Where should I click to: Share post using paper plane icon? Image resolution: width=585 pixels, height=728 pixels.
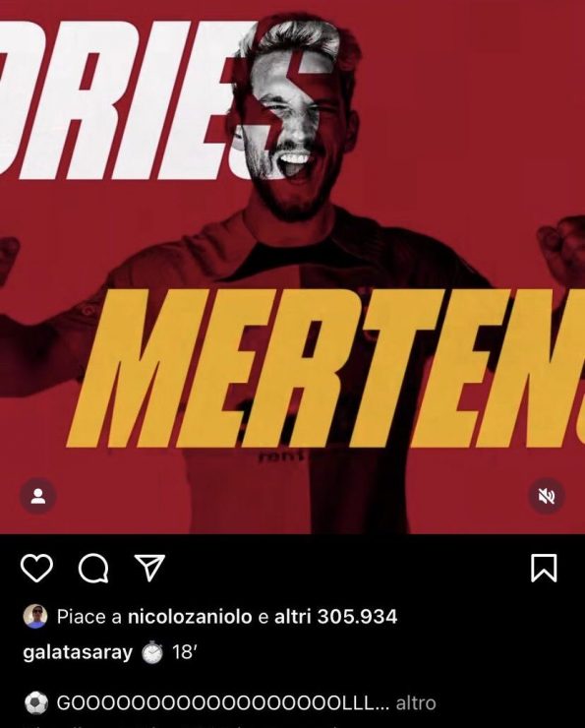point(149,568)
